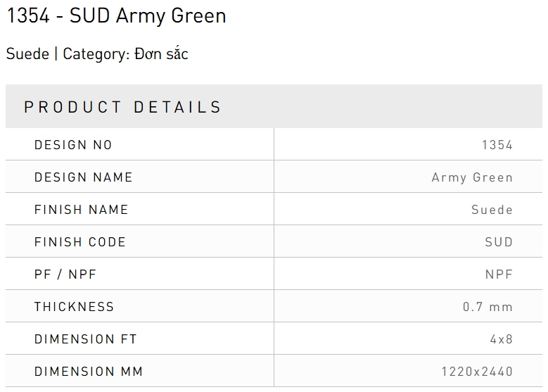The height and width of the screenshot is (392, 548).
Task: Click the "Army Green" design name value
Action: 472,177
